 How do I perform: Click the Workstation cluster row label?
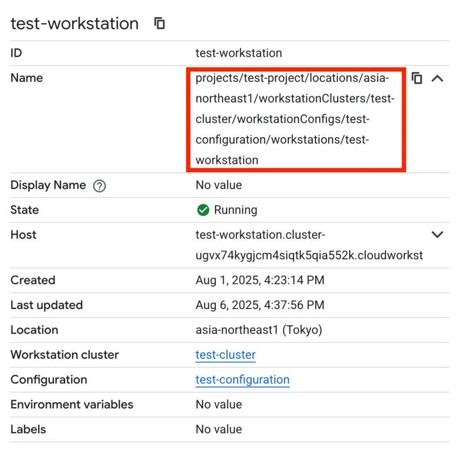65,355
